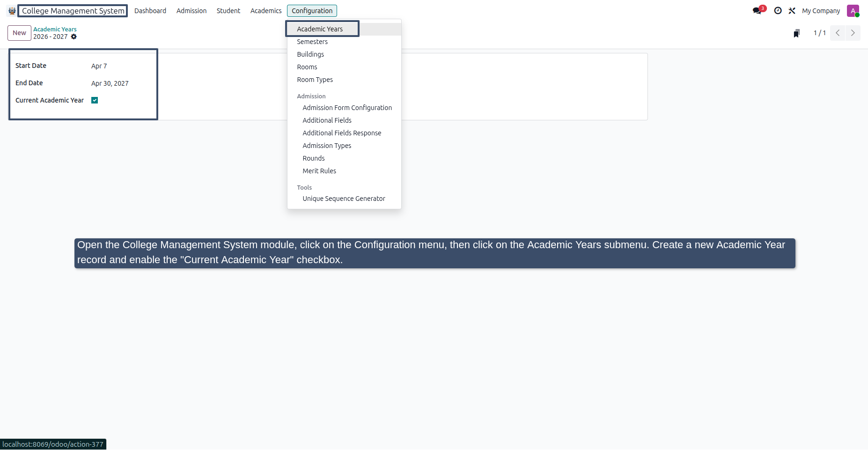Open the debug tools icon
The height and width of the screenshot is (450, 868).
(792, 11)
